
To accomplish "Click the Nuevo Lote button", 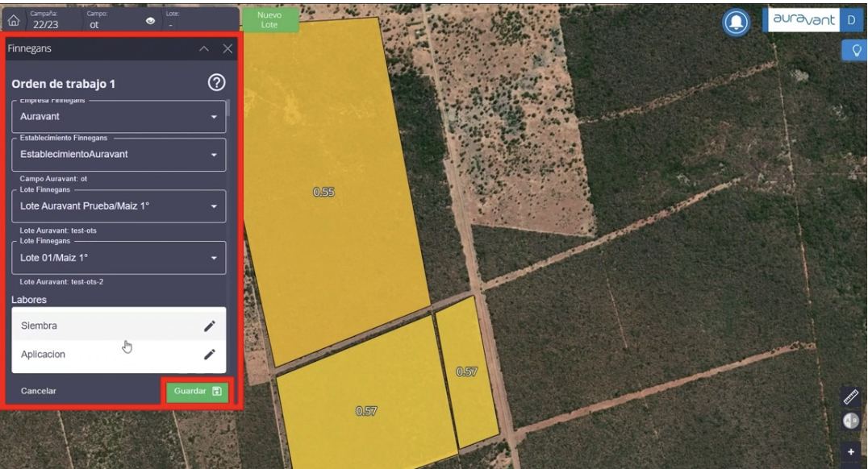I will (269, 20).
